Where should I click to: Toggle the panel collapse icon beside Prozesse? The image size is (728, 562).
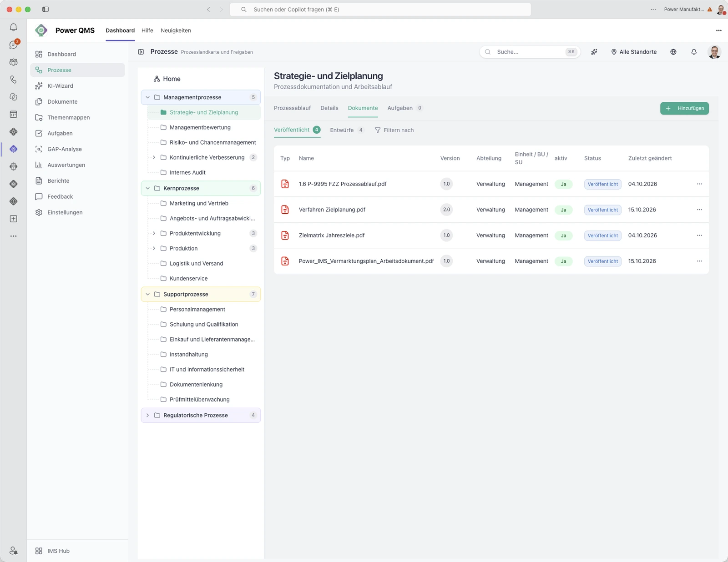(141, 52)
